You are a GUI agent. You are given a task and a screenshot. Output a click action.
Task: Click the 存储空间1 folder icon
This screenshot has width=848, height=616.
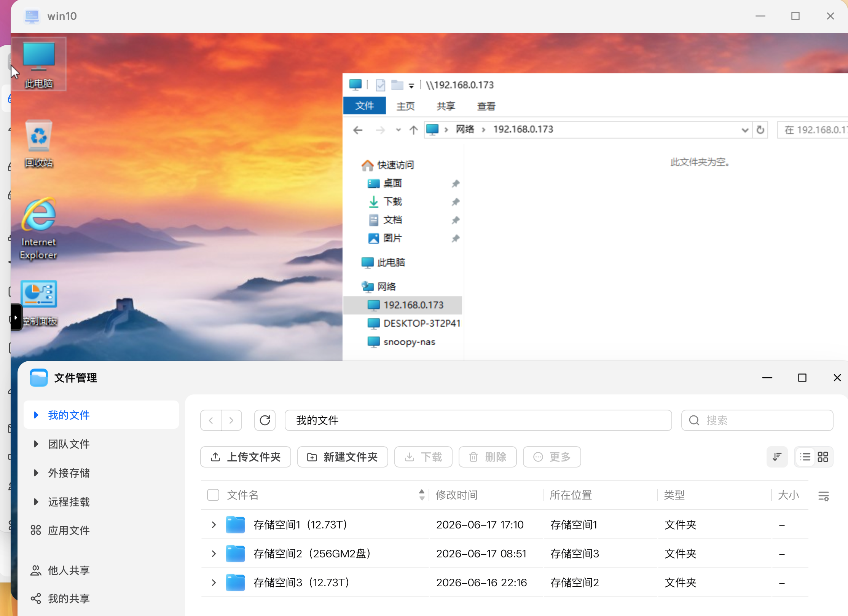point(235,525)
